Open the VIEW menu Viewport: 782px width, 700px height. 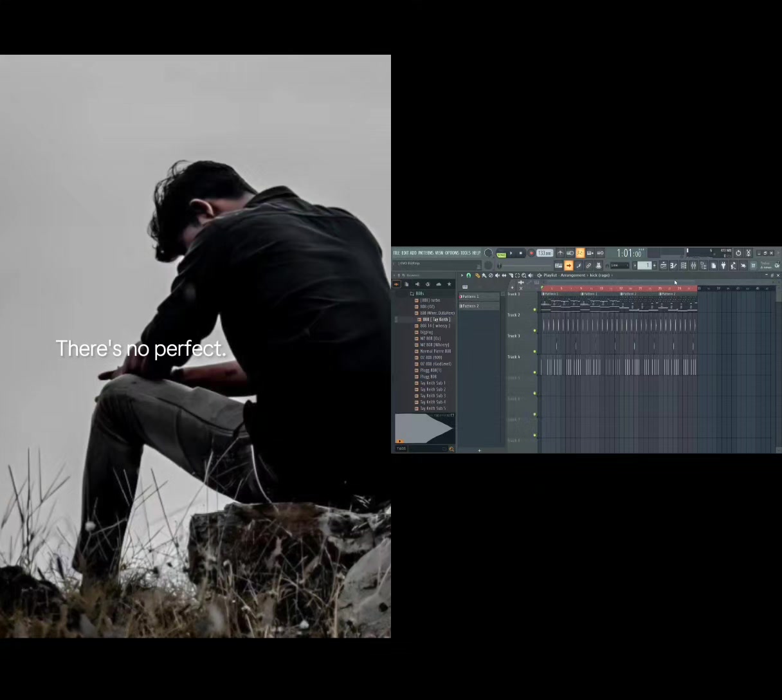[439, 253]
